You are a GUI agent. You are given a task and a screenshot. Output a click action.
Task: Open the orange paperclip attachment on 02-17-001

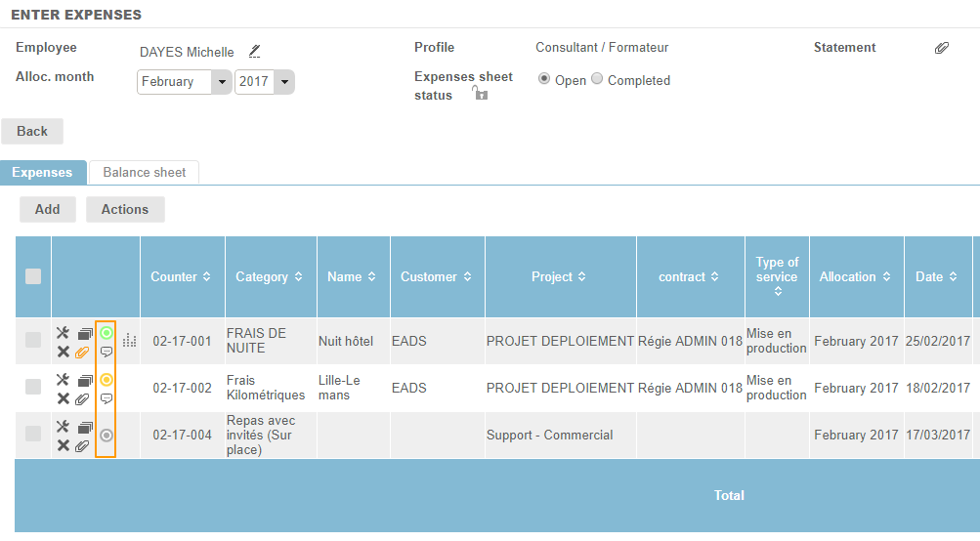83,352
